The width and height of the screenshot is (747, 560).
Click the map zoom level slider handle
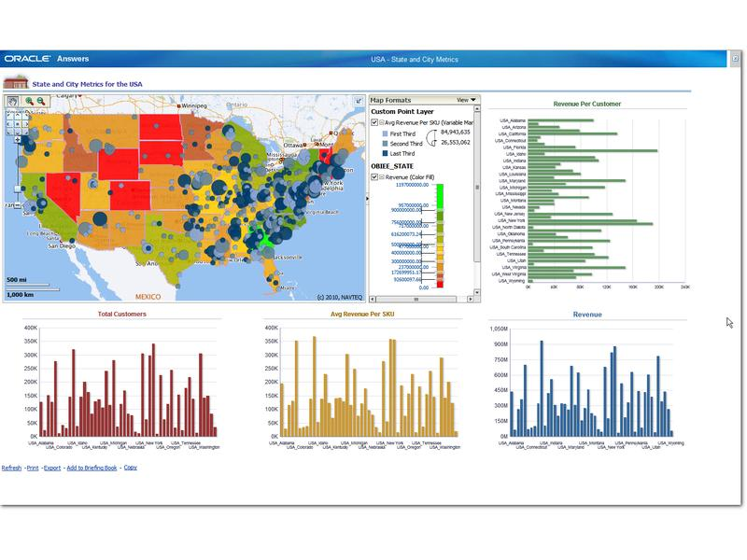(18, 189)
